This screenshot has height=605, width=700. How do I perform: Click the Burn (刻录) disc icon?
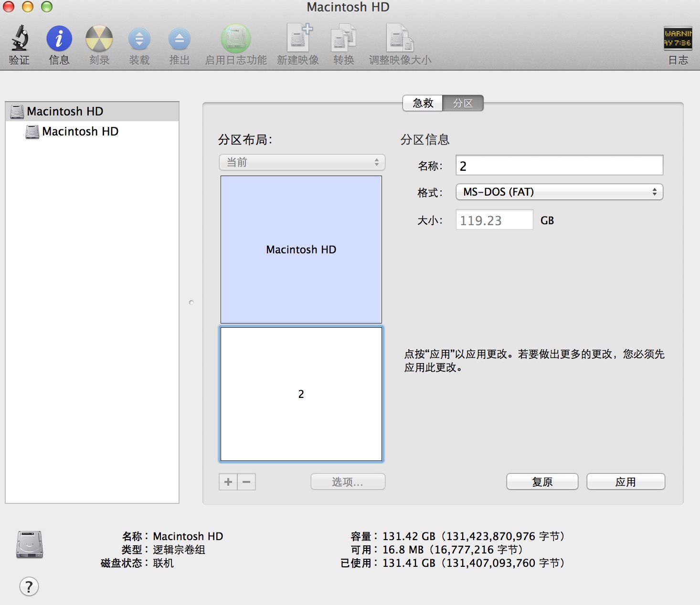[x=99, y=39]
